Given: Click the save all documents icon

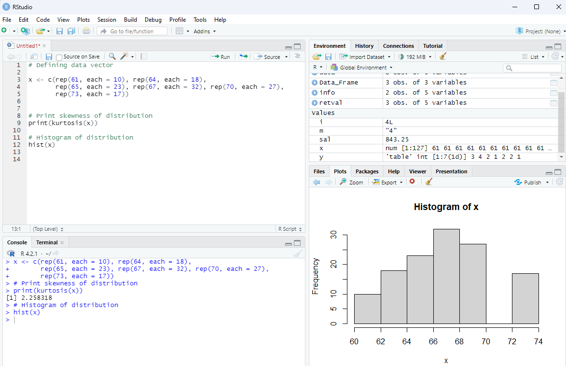Looking at the screenshot, I should coord(71,31).
